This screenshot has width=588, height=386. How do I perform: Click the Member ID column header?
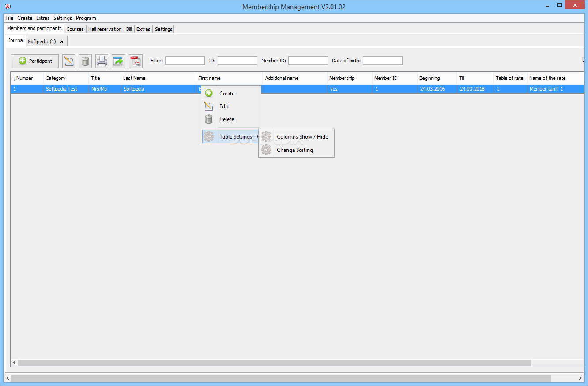pyautogui.click(x=395, y=78)
